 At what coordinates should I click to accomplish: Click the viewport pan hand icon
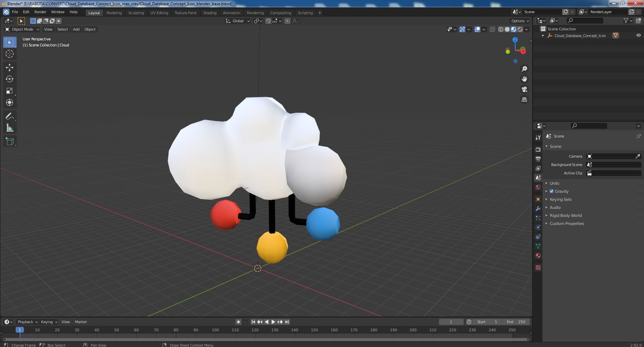point(524,79)
